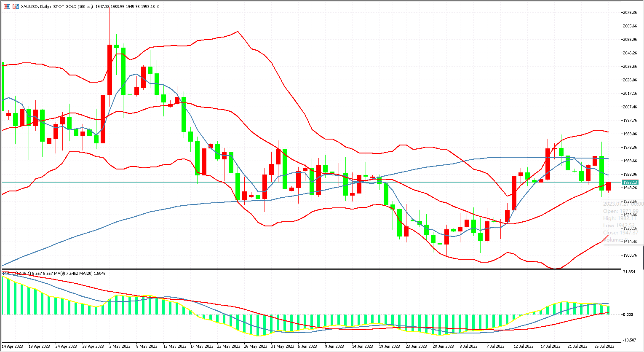The width and height of the screenshot is (644, 352).
Task: Click the 26 Jul 2023 date label
Action: coord(604,347)
